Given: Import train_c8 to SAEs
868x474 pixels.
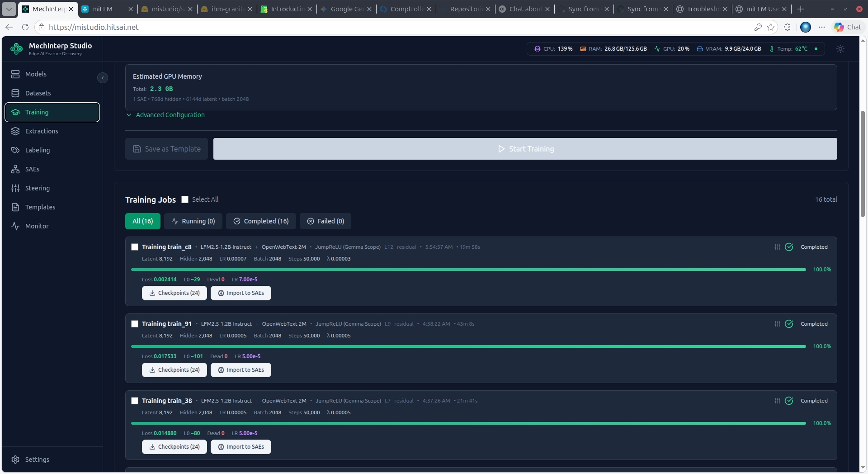Looking at the screenshot, I should pyautogui.click(x=241, y=293).
